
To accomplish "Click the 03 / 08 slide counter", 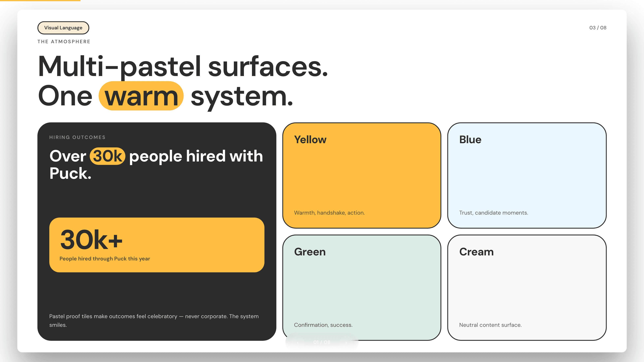I will coord(598,28).
